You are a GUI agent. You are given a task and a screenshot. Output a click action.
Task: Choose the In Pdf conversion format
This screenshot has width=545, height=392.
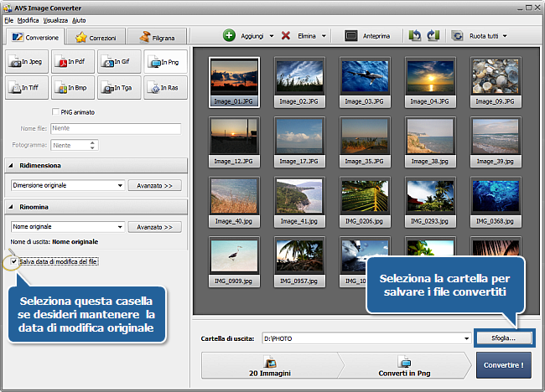[73, 62]
